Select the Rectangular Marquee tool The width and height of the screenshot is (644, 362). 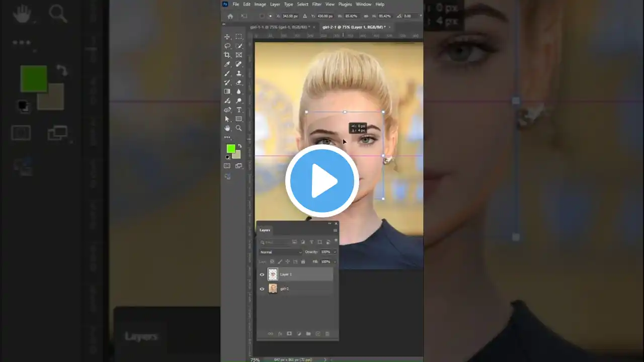239,37
